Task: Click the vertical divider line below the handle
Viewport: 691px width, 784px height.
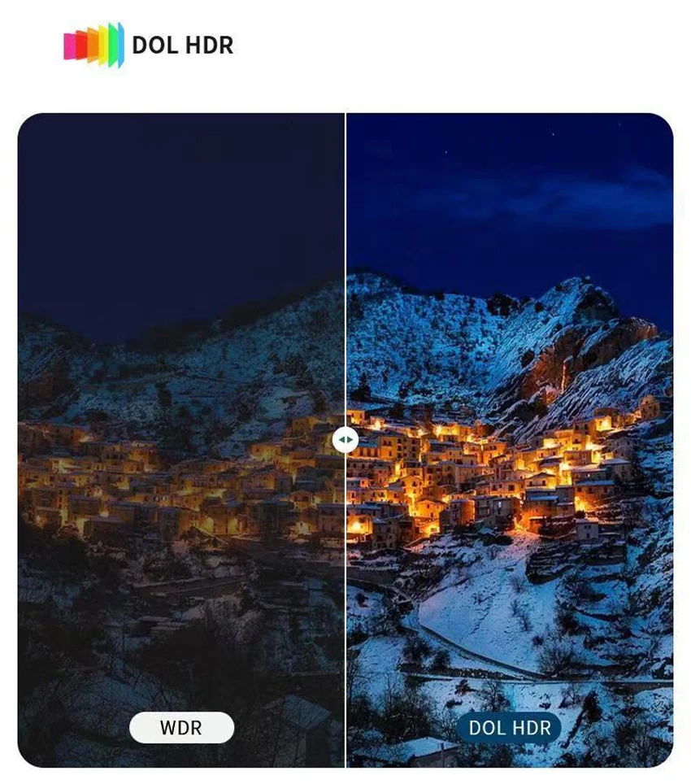Action: (345, 610)
